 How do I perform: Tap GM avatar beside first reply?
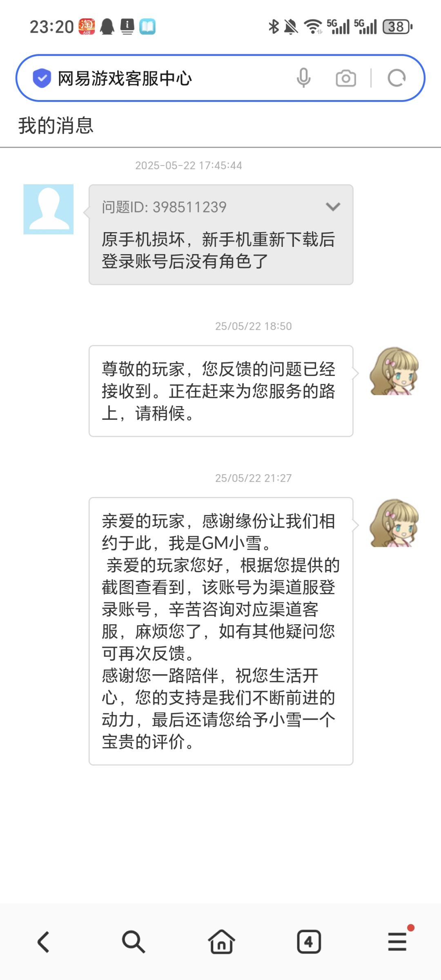pyautogui.click(x=394, y=371)
